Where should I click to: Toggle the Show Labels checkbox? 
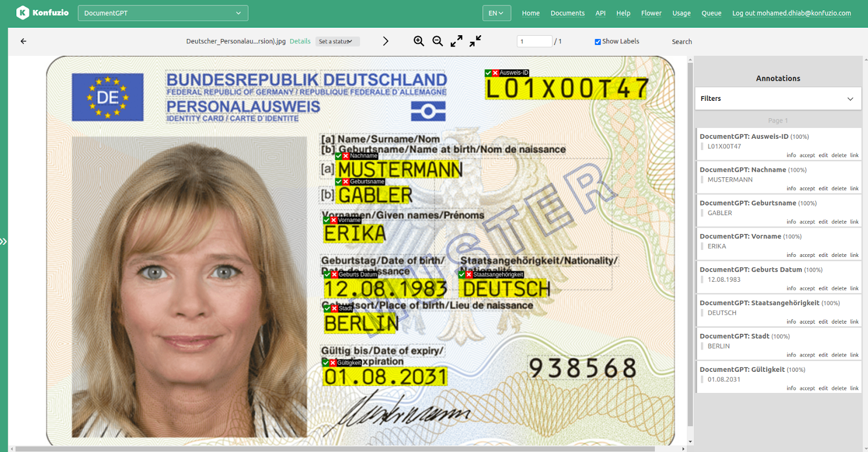[598, 42]
